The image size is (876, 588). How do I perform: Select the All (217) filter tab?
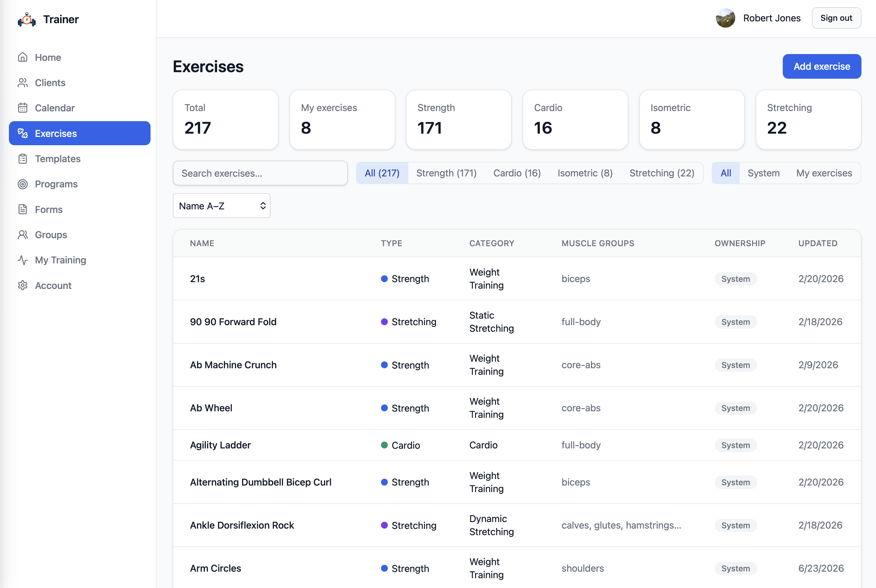tap(382, 173)
